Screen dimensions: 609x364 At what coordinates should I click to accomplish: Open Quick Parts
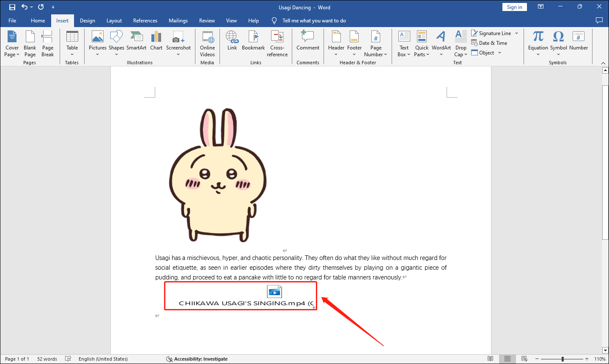[422, 43]
